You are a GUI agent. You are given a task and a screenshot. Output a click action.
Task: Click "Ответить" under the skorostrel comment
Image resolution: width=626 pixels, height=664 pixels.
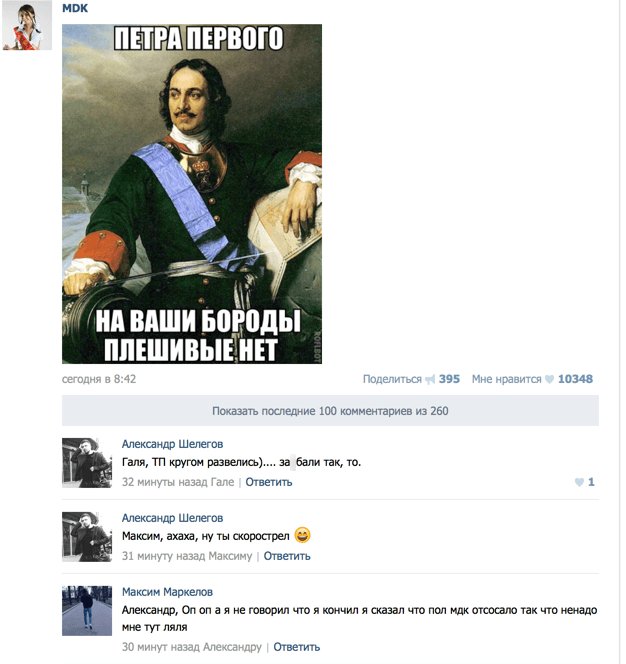(x=287, y=556)
